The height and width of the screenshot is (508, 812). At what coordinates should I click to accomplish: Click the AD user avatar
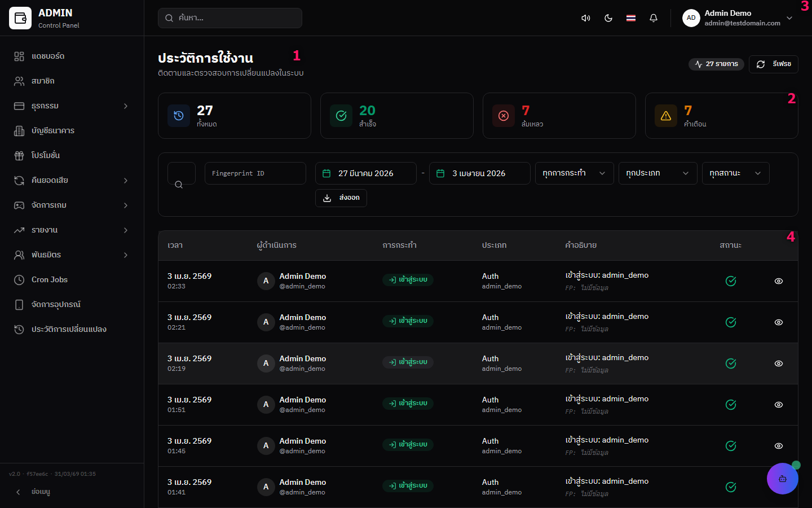tap(691, 18)
